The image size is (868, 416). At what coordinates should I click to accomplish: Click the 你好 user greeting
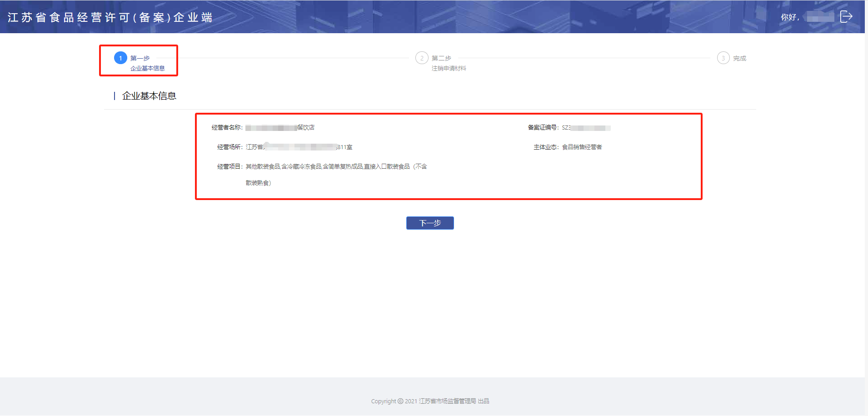pos(789,17)
